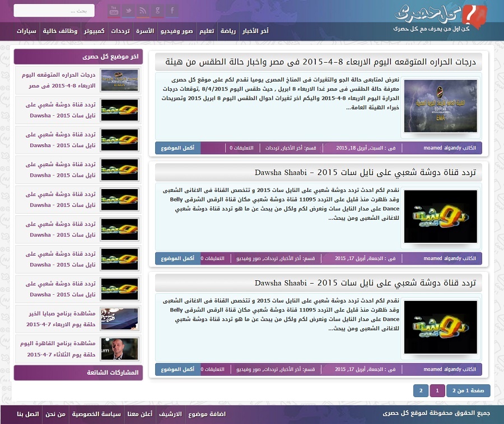The image size is (504, 424).
Task: Open الارشيف footer link
Action: [170, 414]
